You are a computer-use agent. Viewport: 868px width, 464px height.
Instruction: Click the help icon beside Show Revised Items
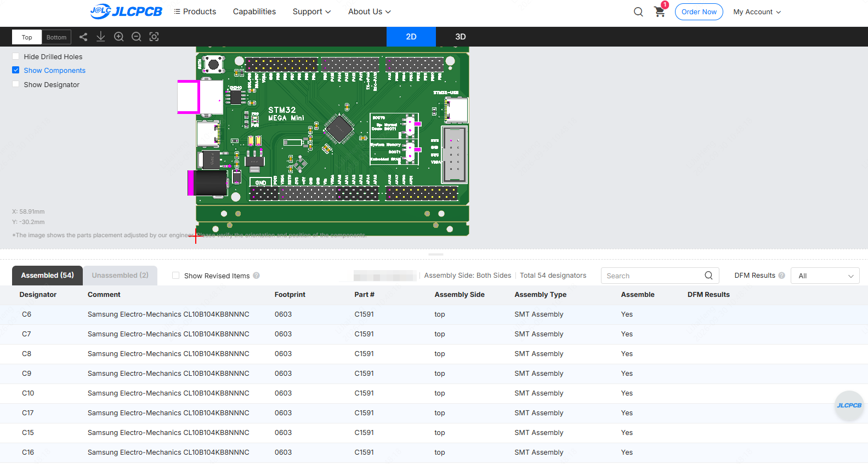(256, 276)
